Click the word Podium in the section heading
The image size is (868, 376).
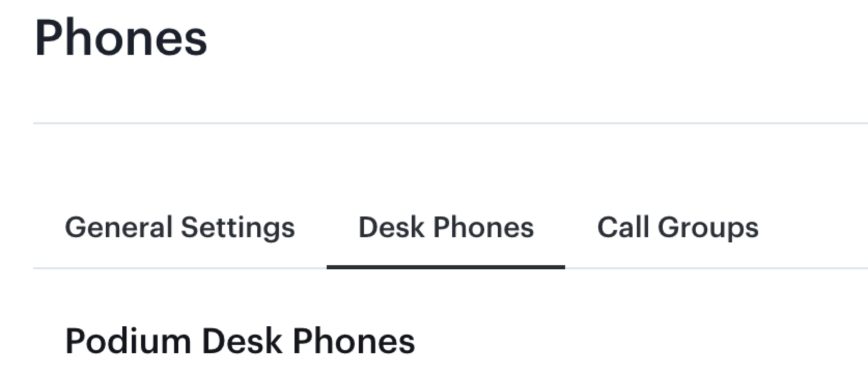click(x=128, y=341)
